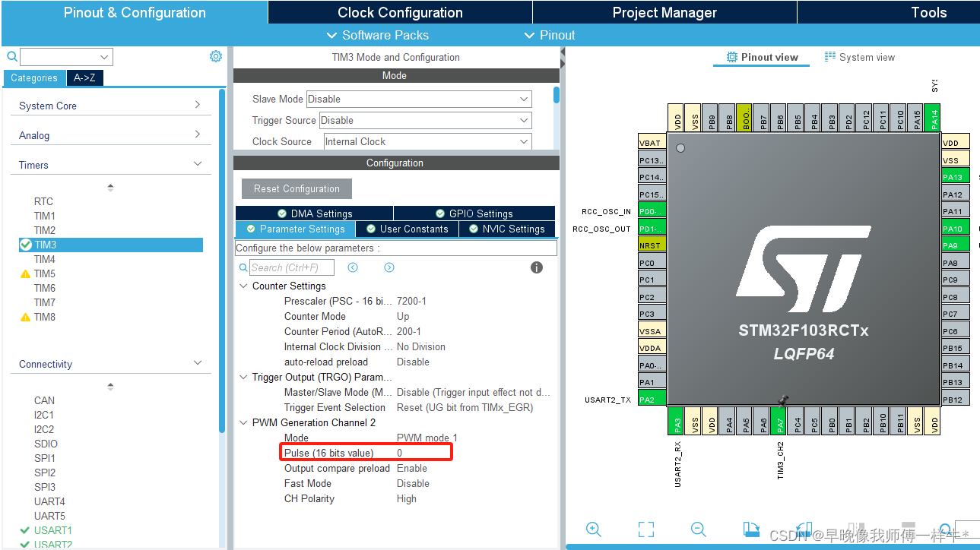Open the settings gear in the categories panel
This screenshot has width=980, height=550.
click(x=216, y=56)
